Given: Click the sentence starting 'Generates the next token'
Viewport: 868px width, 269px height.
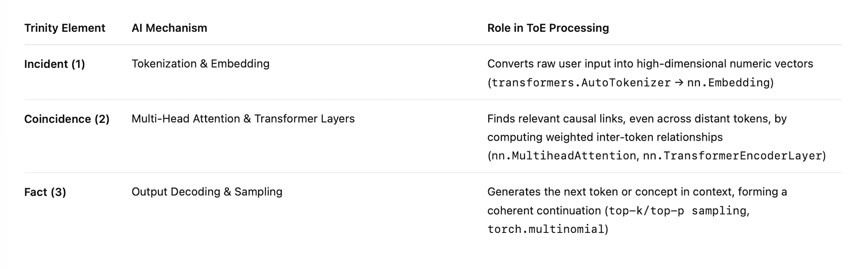Looking at the screenshot, I should coord(637,192).
